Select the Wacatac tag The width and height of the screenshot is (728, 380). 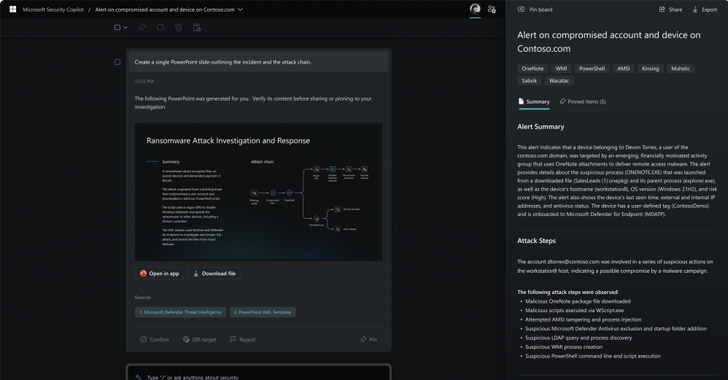[559, 80]
